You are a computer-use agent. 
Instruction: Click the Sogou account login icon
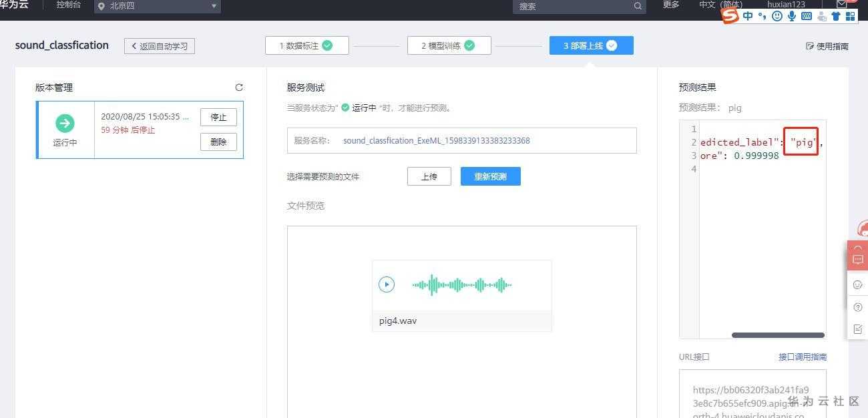click(x=822, y=16)
